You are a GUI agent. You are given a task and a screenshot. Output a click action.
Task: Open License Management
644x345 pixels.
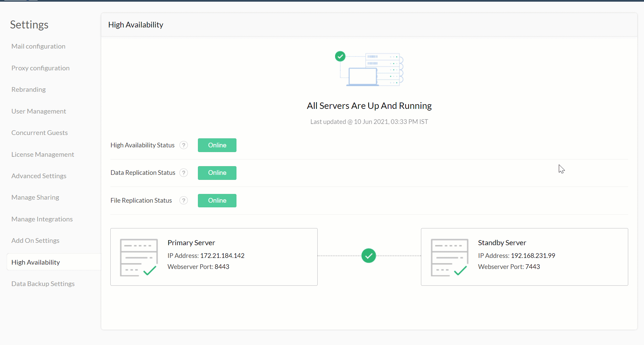click(43, 154)
